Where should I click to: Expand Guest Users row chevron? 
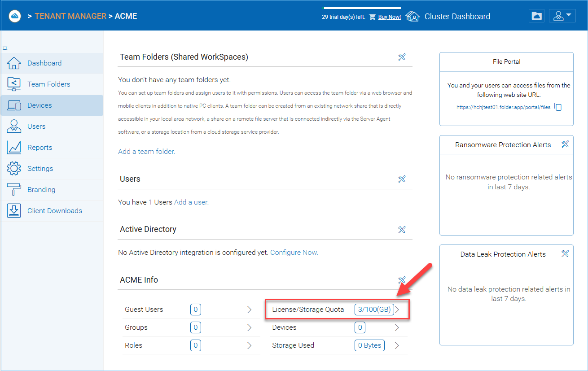[x=250, y=310]
